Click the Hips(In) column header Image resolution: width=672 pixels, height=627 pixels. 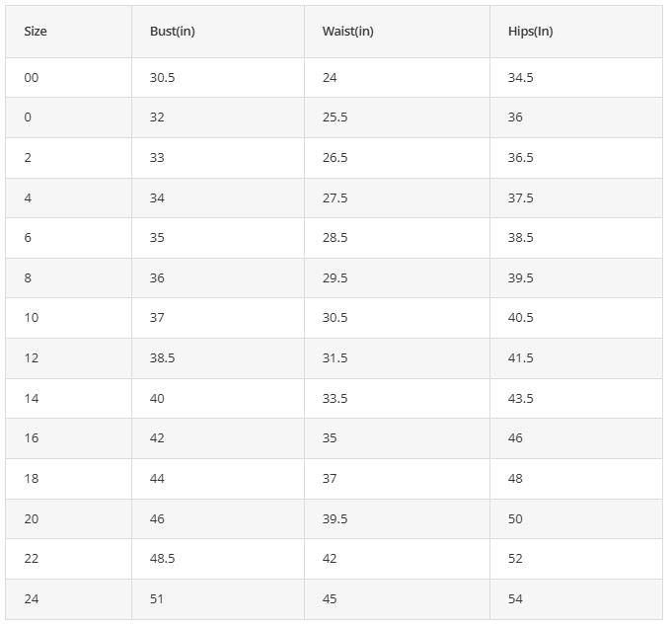pyautogui.click(x=530, y=32)
